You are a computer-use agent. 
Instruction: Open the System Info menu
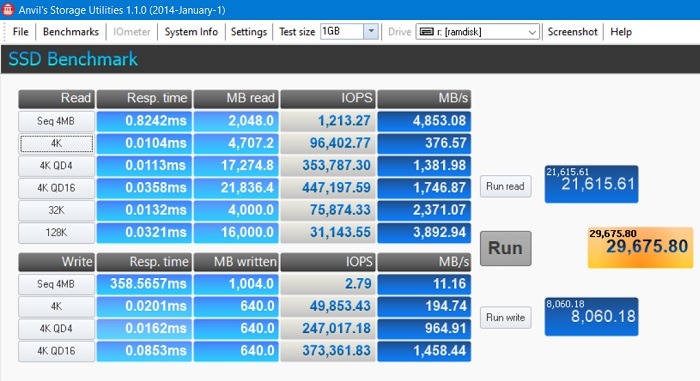click(x=191, y=32)
